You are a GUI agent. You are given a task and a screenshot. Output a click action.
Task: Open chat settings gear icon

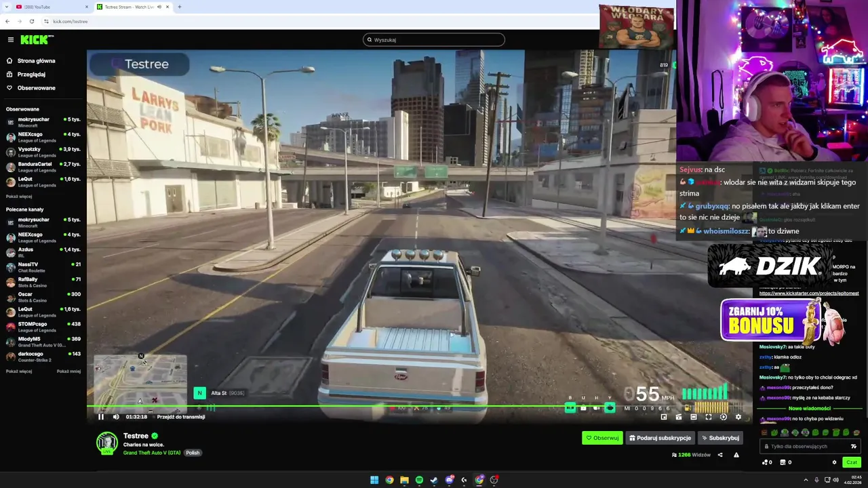(x=834, y=462)
